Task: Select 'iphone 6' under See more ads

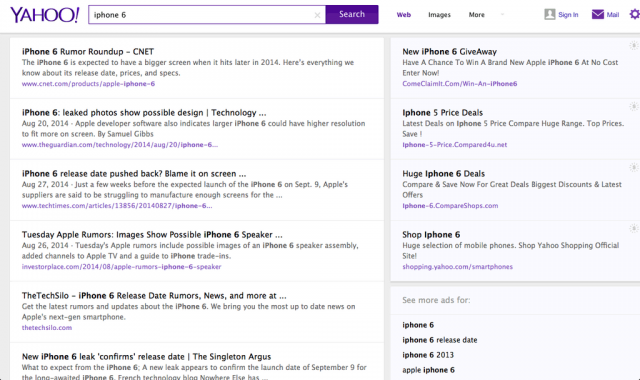Action: coord(418,325)
